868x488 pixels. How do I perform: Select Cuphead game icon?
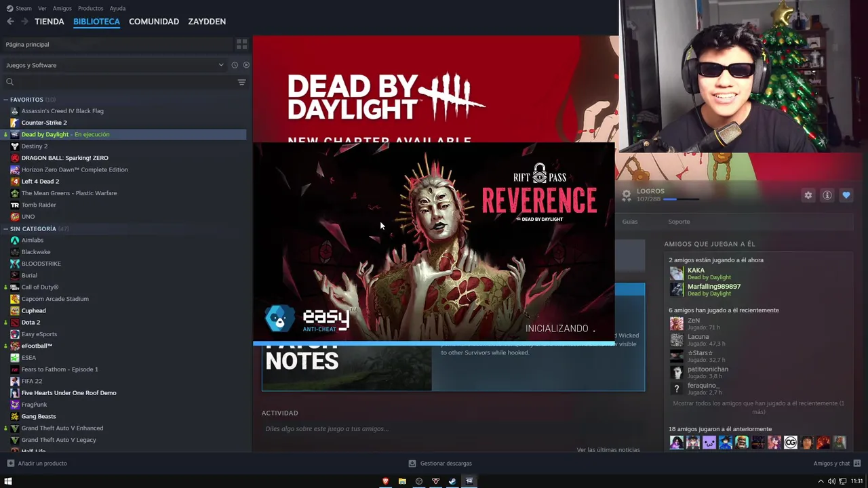pyautogui.click(x=15, y=310)
